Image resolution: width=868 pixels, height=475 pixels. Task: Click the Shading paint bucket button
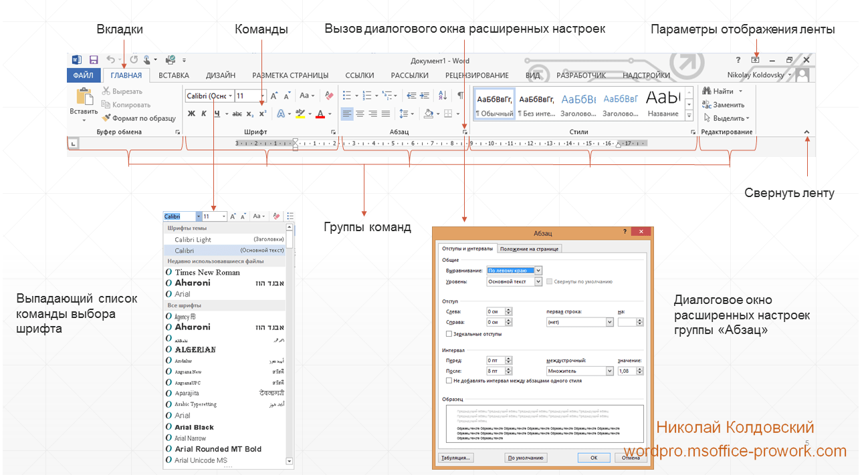coord(428,114)
